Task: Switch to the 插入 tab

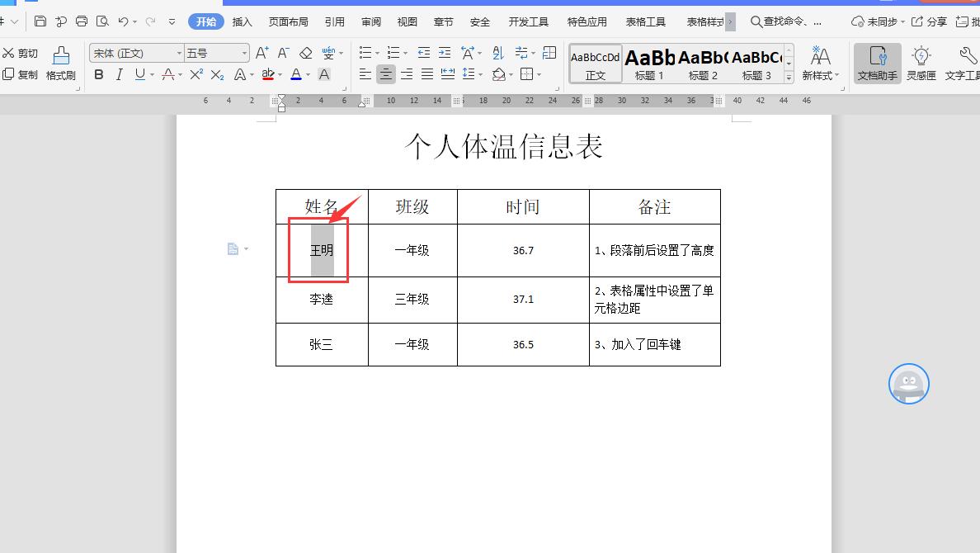Action: pyautogui.click(x=242, y=21)
